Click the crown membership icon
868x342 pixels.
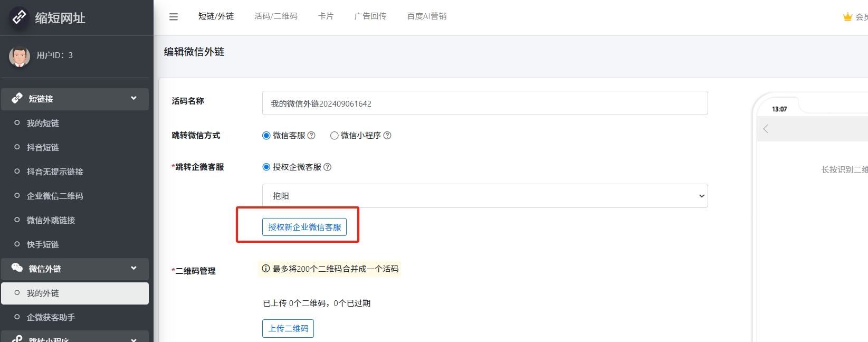[847, 17]
